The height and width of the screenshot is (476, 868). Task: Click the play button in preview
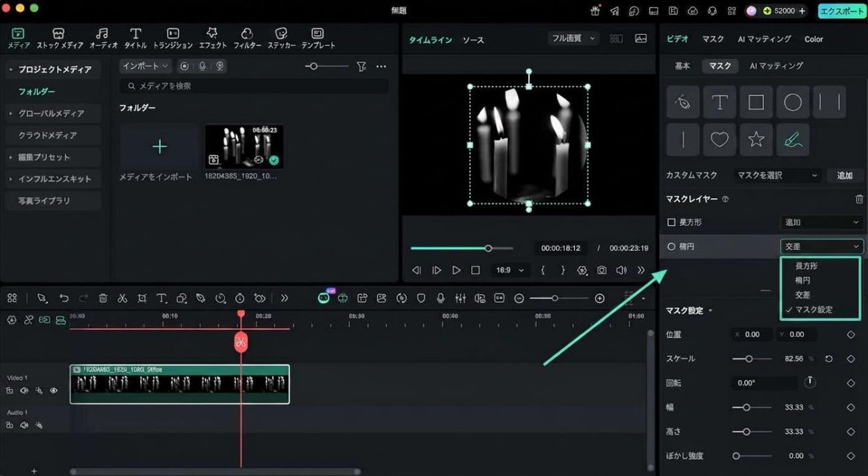pyautogui.click(x=456, y=270)
